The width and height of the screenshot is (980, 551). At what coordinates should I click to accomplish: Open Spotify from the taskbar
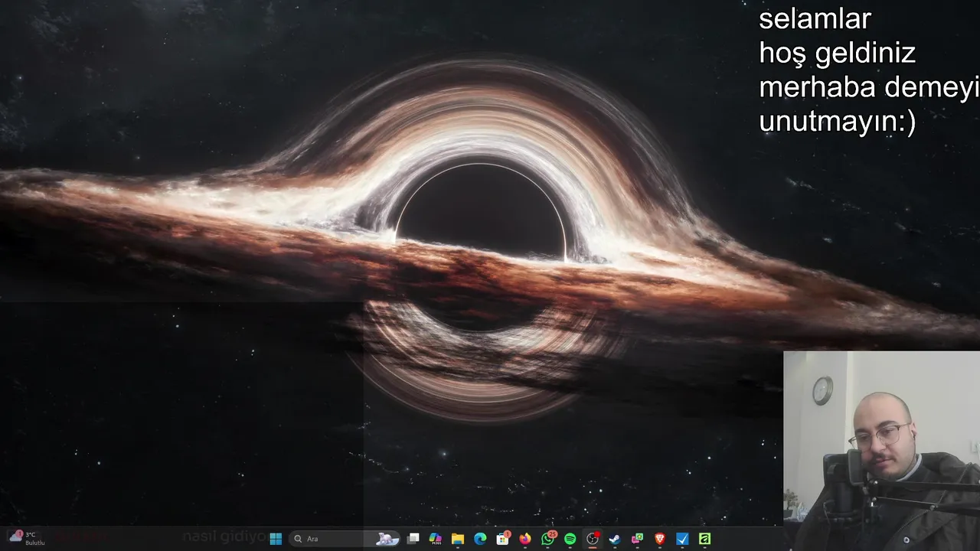[x=570, y=539]
